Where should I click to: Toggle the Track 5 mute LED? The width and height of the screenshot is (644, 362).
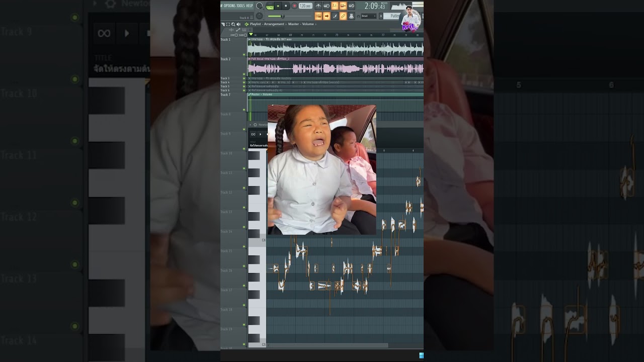(244, 86)
